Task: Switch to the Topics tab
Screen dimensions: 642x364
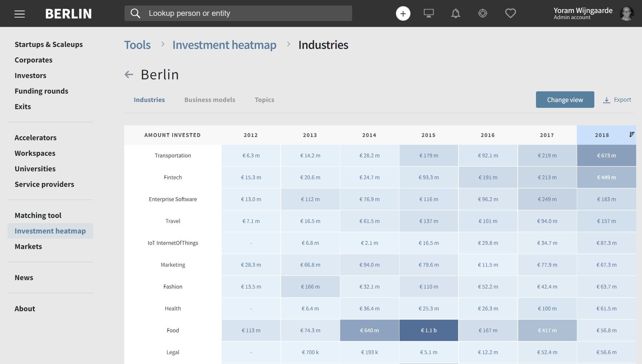Action: [x=264, y=100]
